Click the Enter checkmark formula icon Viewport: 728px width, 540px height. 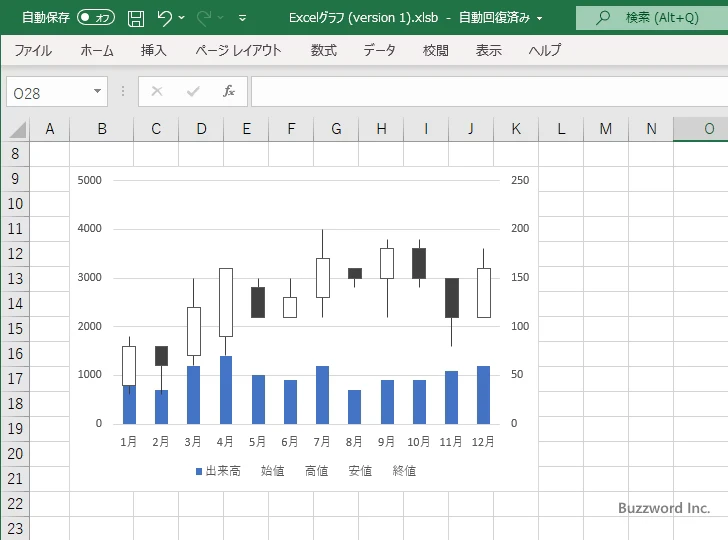coord(193,91)
